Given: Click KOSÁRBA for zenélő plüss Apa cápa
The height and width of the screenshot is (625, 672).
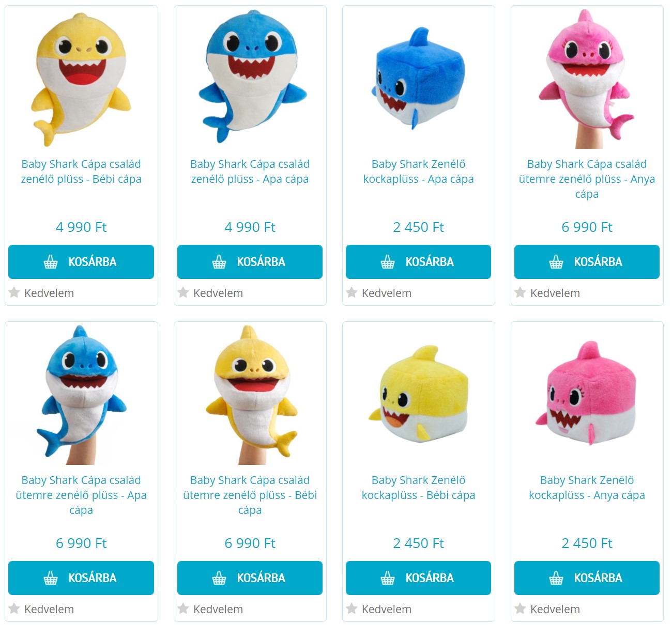Looking at the screenshot, I should 250,262.
